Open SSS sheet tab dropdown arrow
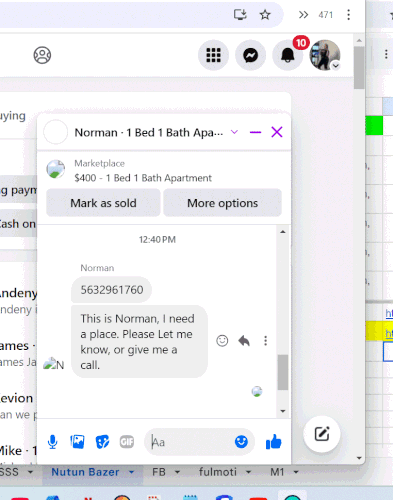 pos(30,472)
